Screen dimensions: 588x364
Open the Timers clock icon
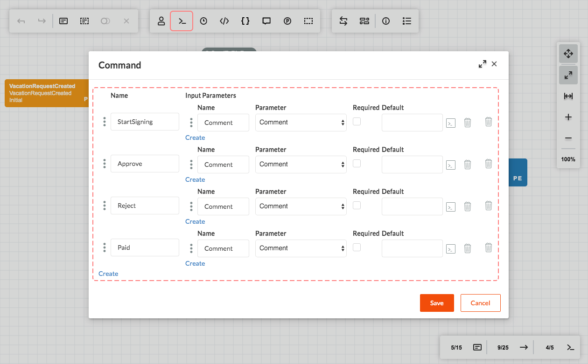(203, 21)
